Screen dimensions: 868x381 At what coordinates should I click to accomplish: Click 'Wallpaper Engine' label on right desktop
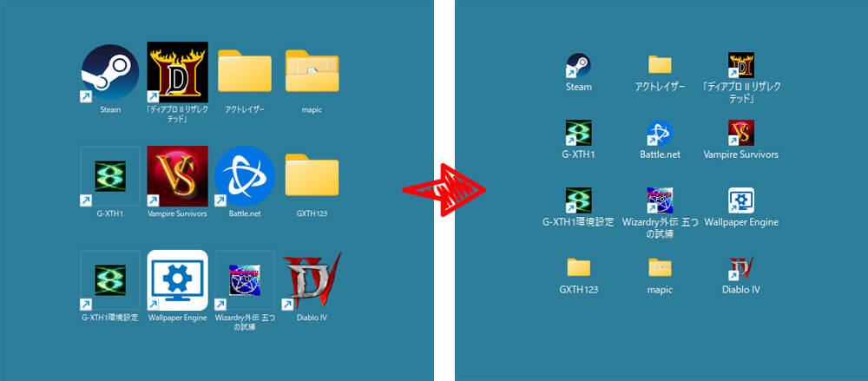click(x=741, y=222)
